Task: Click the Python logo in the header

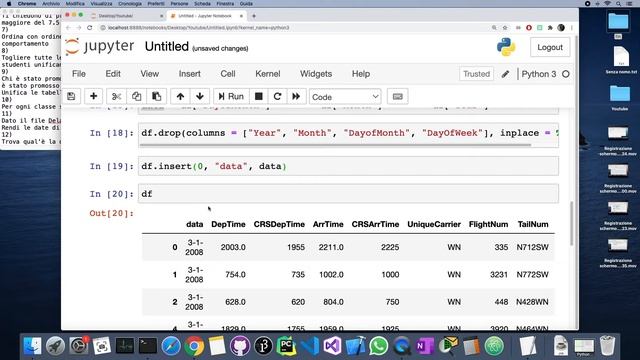Action: tap(506, 47)
